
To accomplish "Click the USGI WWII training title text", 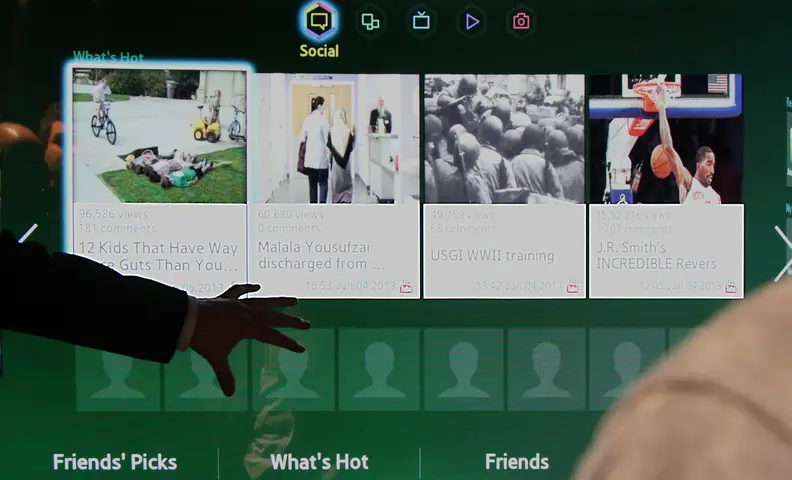I will click(492, 256).
